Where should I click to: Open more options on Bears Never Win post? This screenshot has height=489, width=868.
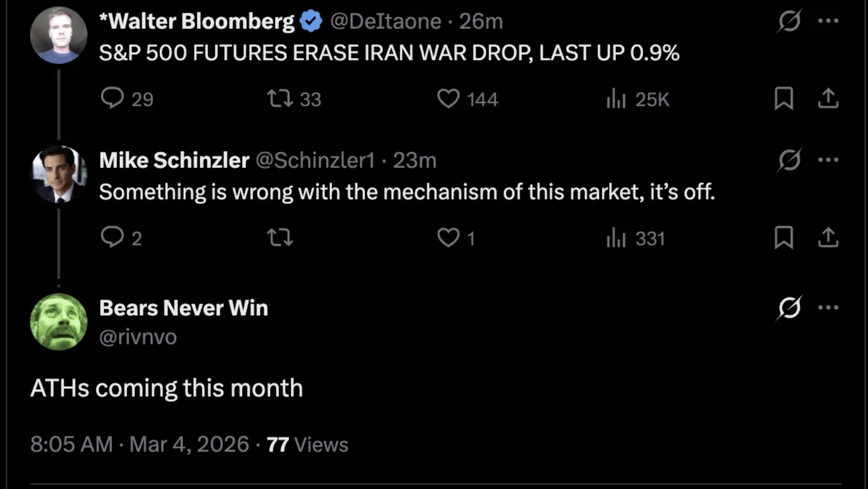click(828, 307)
